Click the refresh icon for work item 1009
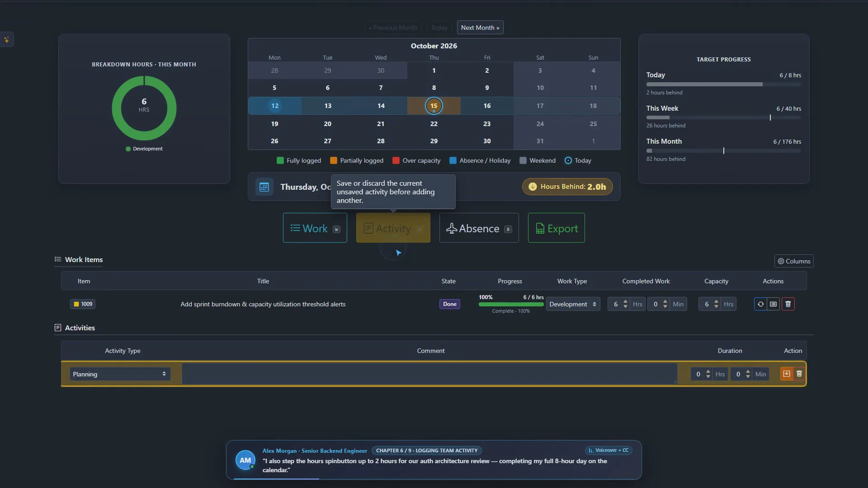Image resolution: width=868 pixels, height=488 pixels. click(761, 304)
